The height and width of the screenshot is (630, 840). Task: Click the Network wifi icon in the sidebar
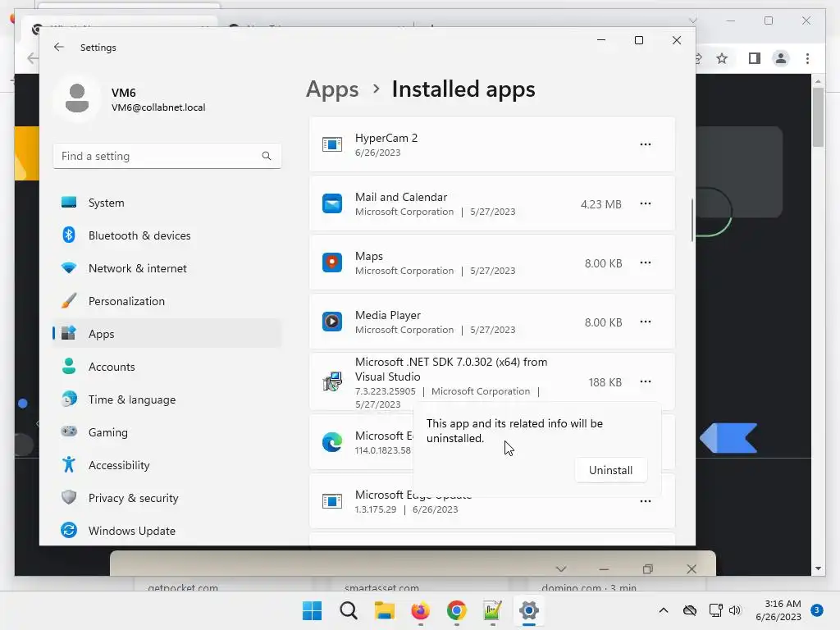69,267
